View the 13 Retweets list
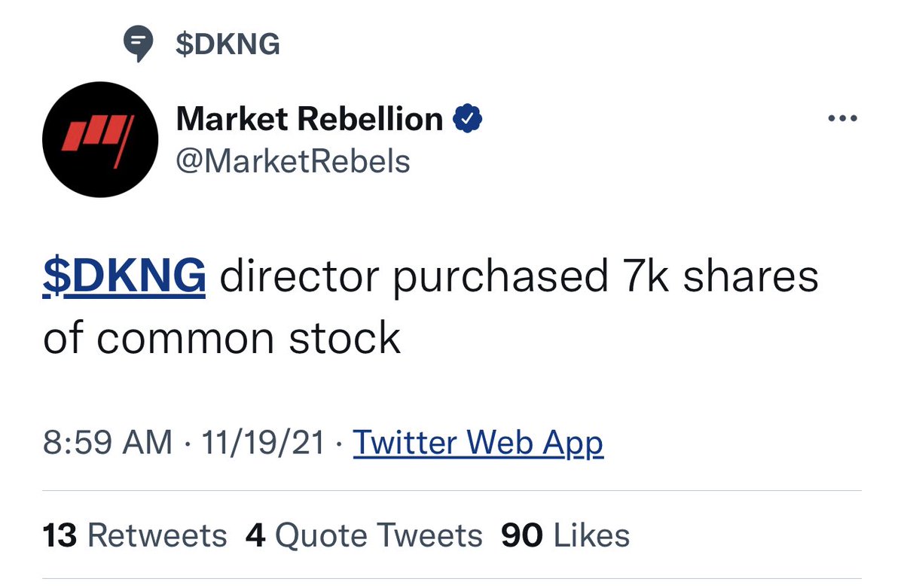This screenshot has width=904, height=588. [x=135, y=535]
